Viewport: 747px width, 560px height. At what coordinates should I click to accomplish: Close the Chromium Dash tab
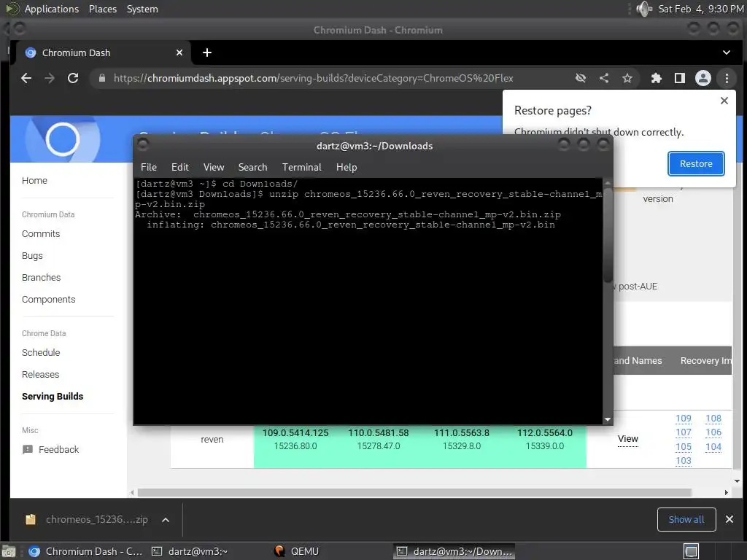[x=179, y=52]
